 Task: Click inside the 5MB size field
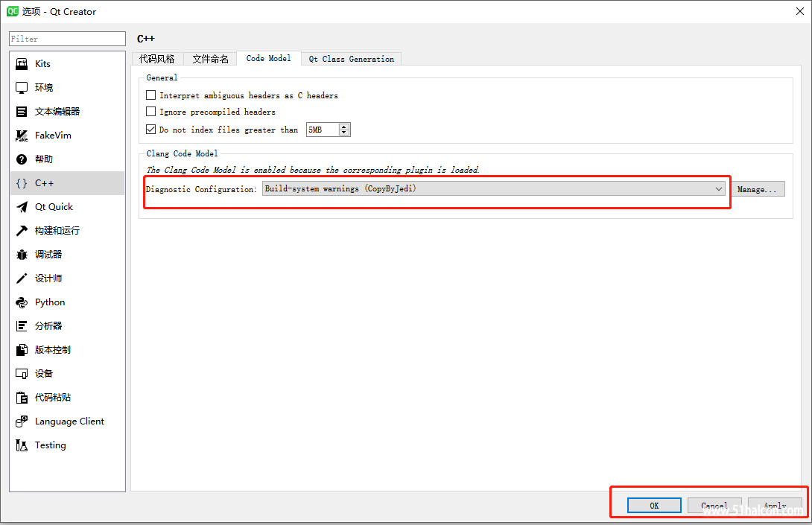(323, 130)
